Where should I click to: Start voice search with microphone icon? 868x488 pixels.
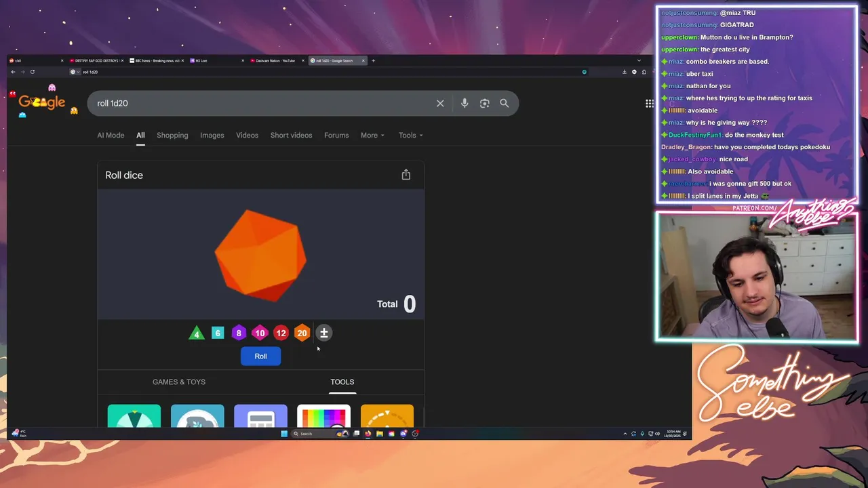pos(465,103)
